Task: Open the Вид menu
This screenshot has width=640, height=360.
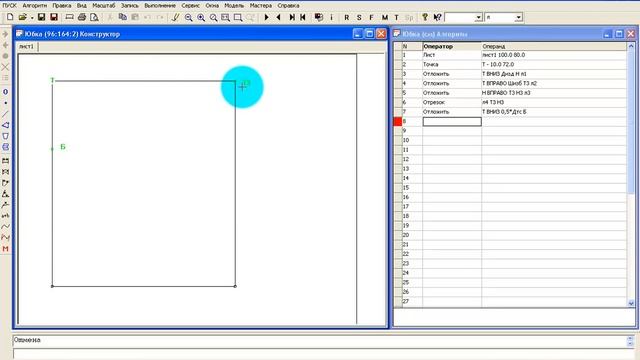Action: 82,5
